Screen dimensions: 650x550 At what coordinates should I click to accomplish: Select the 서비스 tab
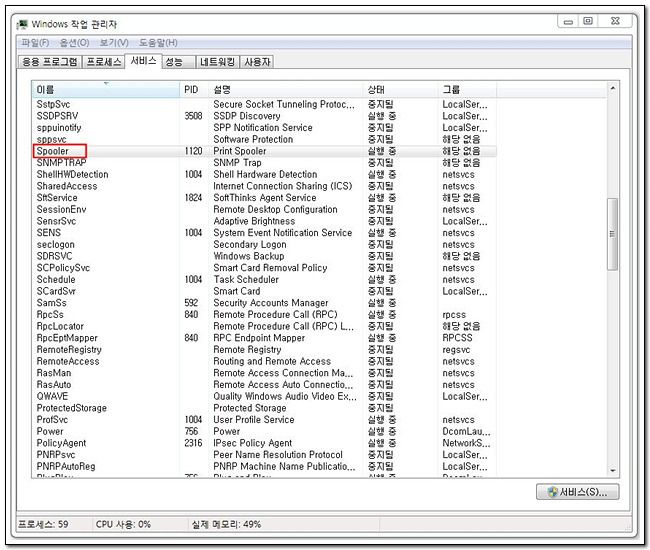pos(143,61)
